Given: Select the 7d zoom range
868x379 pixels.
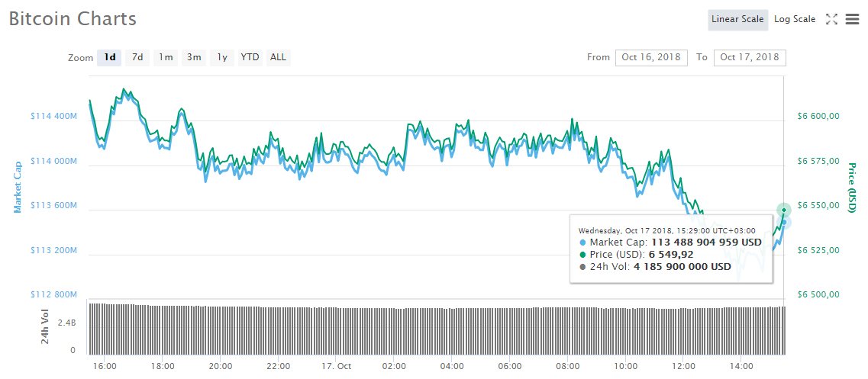Looking at the screenshot, I should [137, 57].
